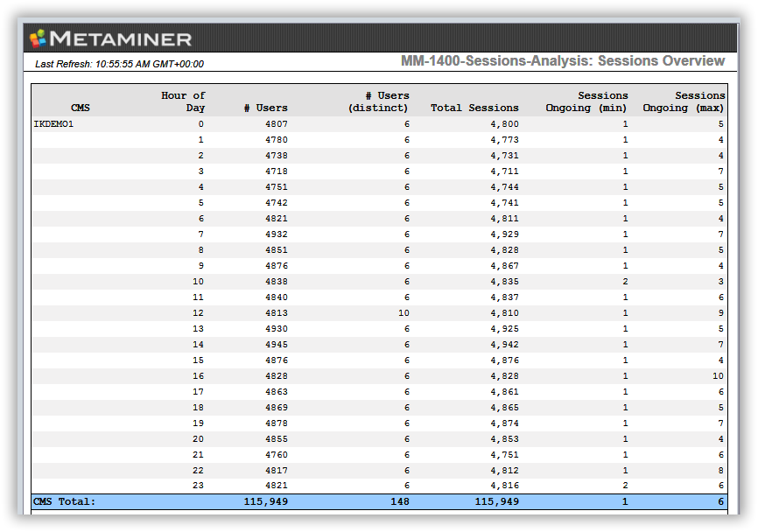Screen dimensions: 758x532
Task: Click users value 4813
Action: click(x=277, y=313)
